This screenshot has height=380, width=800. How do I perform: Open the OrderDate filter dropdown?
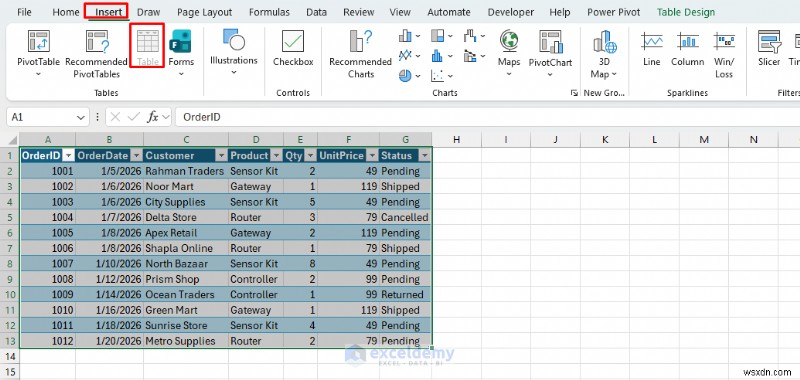(x=136, y=156)
